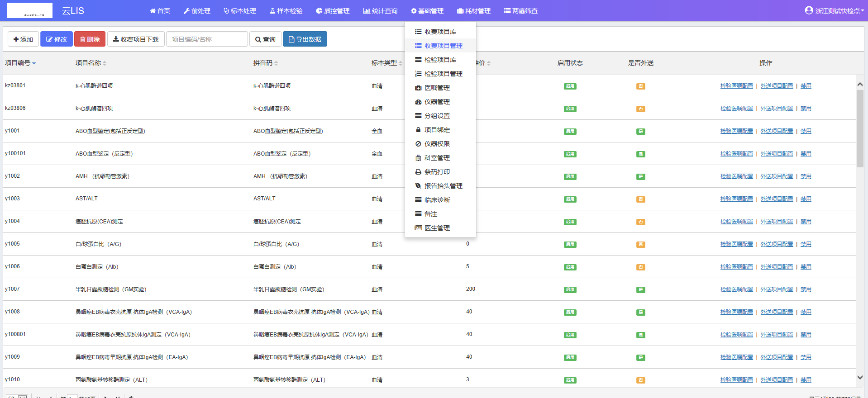Select 检验项目库 icon in dropdown
This screenshot has height=398, width=868.
tap(418, 60)
